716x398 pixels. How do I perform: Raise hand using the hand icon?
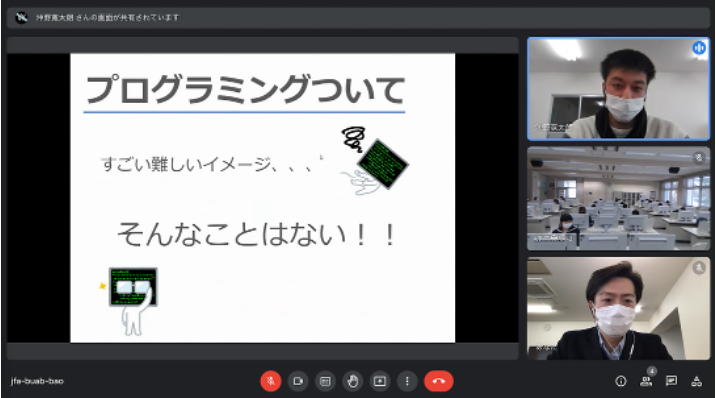pos(353,381)
